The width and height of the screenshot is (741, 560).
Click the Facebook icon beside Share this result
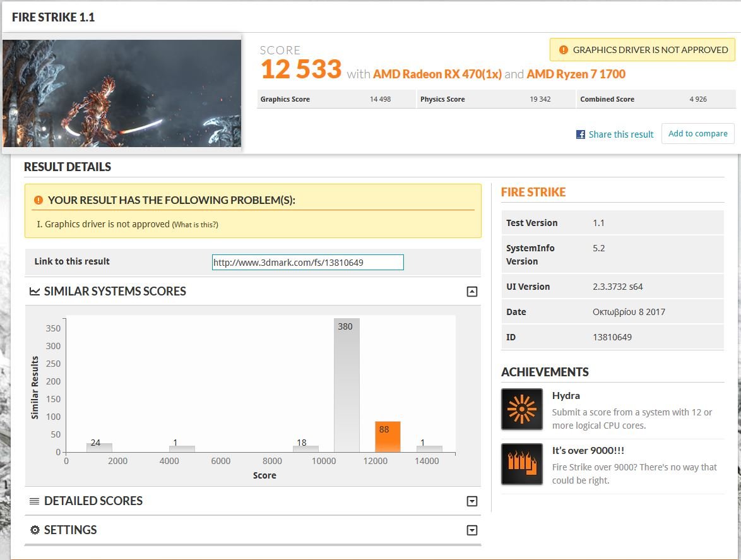tap(580, 134)
